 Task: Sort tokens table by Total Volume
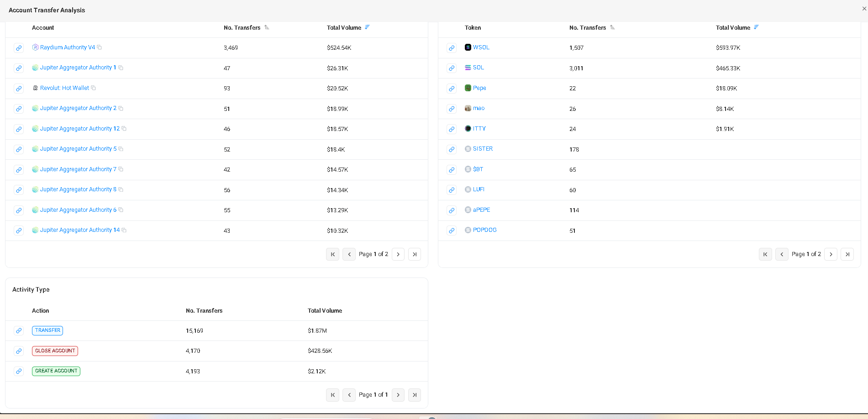click(756, 27)
